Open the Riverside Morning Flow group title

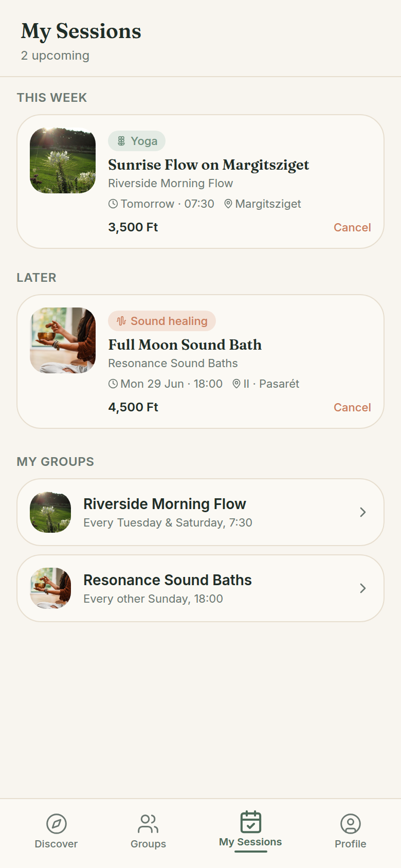click(165, 504)
